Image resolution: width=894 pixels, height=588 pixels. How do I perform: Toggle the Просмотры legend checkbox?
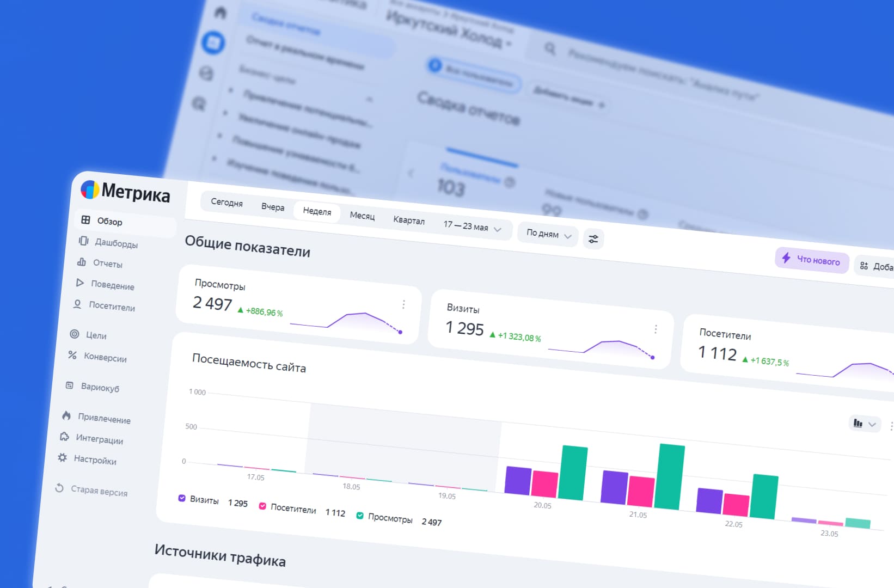coord(360,515)
